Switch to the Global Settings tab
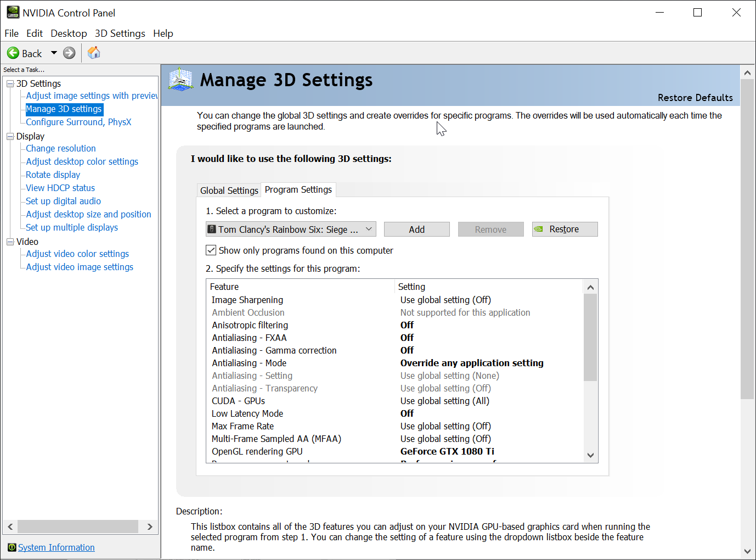Image resolution: width=756 pixels, height=560 pixels. 229,191
